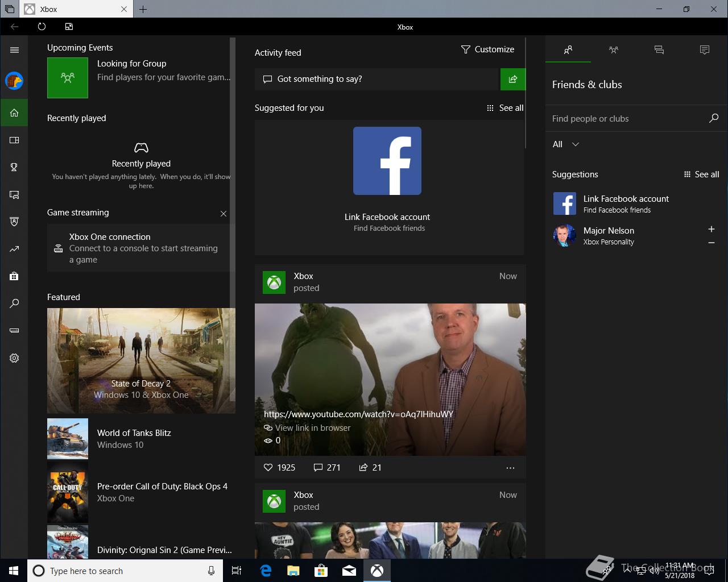Click See all in Suggestions panel
This screenshot has width=728, height=582.
[x=701, y=174]
